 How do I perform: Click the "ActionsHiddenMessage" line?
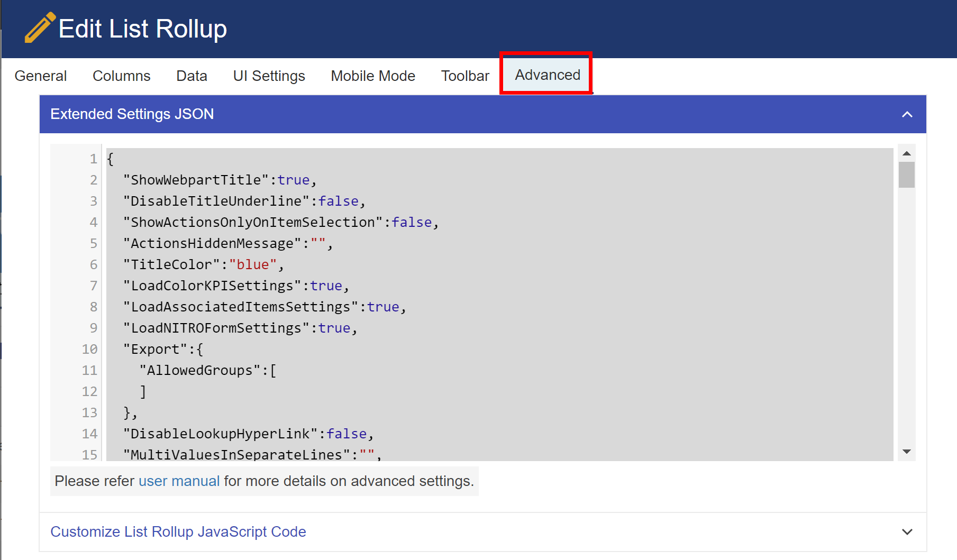pyautogui.click(x=228, y=243)
